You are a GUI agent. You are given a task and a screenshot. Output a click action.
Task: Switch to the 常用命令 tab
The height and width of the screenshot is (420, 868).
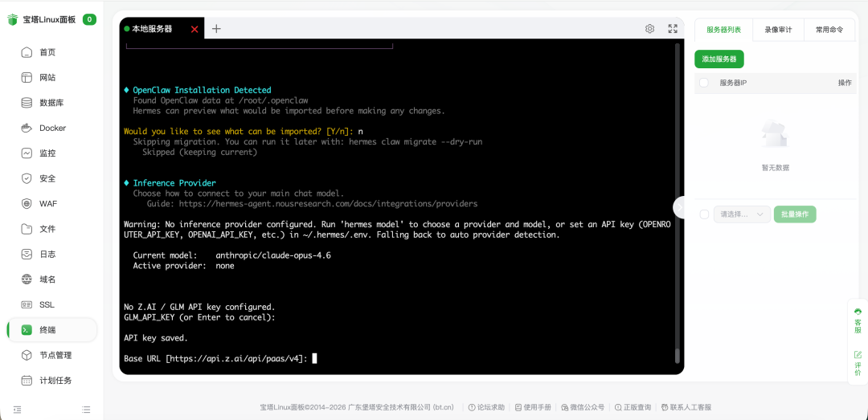[829, 30]
